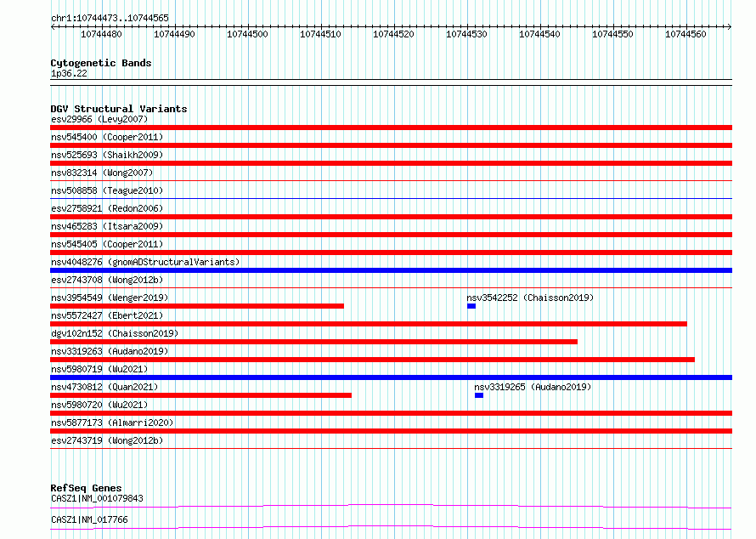Select nsv4730812 (Quan2021) variant label
Viewport: 756px width, 539px height.
point(104,387)
